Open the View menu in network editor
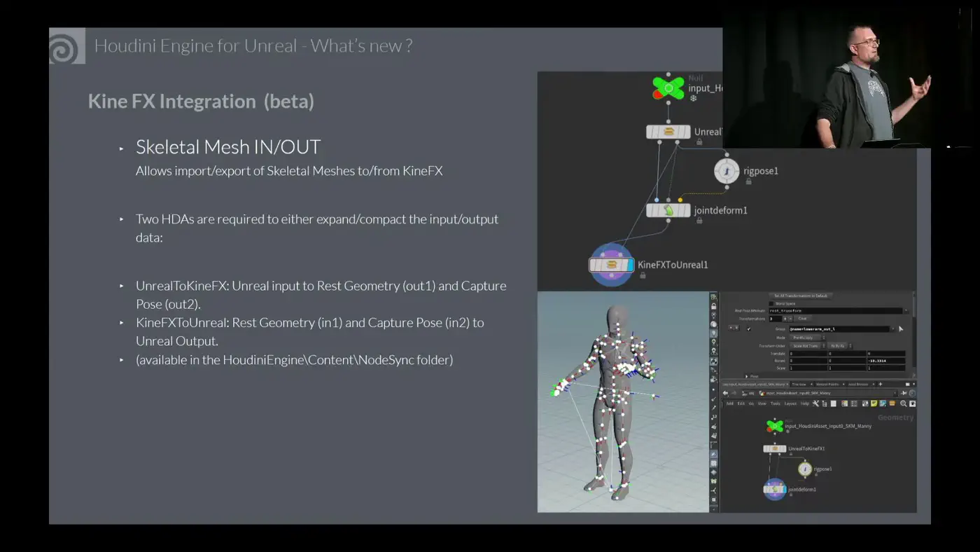 coord(762,403)
